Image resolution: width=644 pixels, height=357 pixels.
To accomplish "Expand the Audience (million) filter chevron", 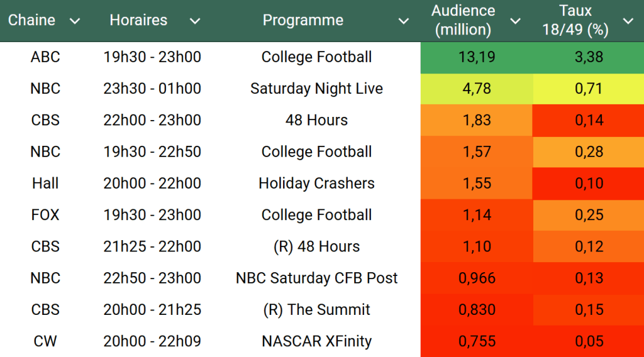I will [515, 21].
